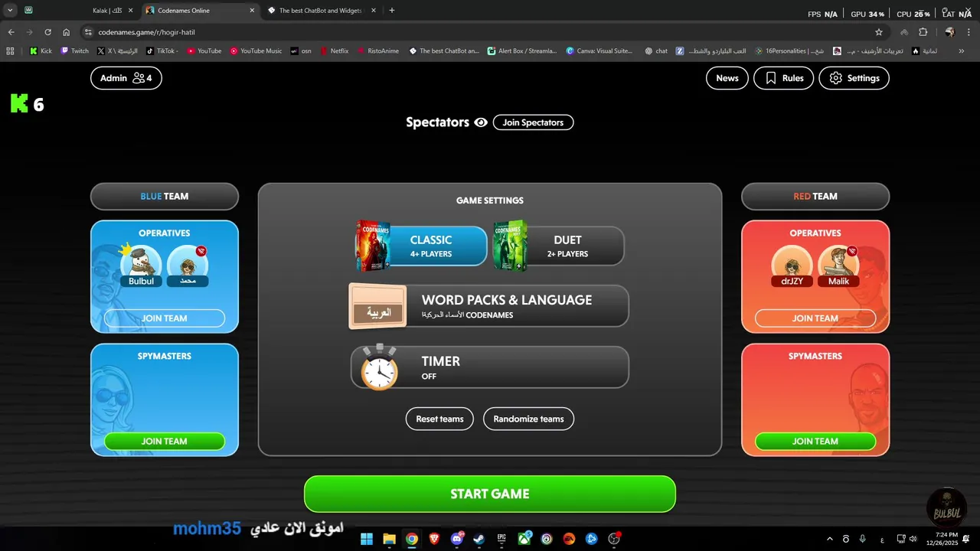Open the RistoAnime bookmark
The image size is (980, 551).
point(380,51)
